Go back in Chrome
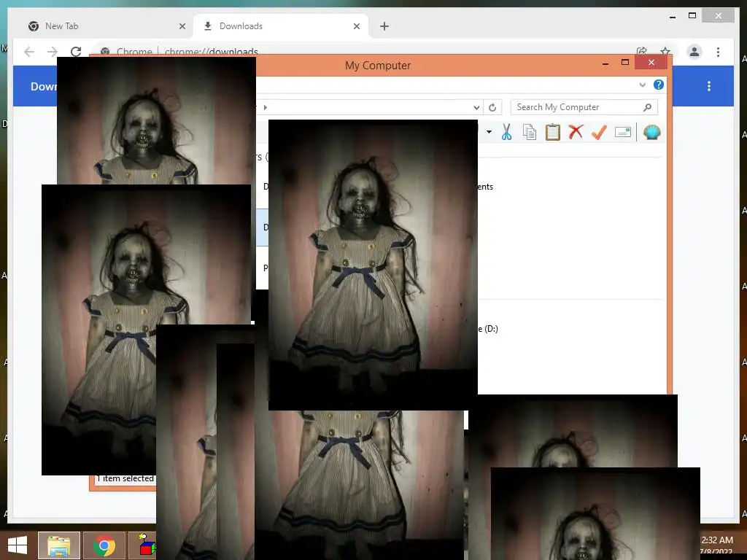 (29, 52)
